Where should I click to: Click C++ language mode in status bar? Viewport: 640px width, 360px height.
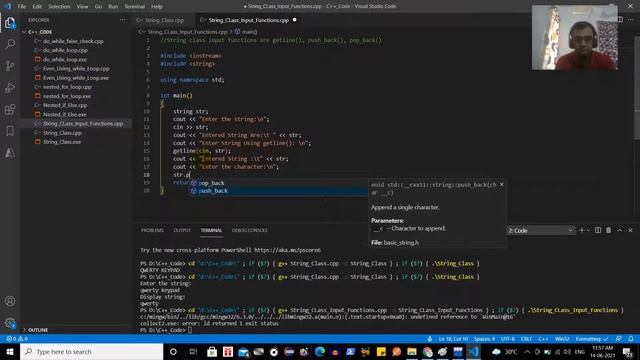pos(543,339)
